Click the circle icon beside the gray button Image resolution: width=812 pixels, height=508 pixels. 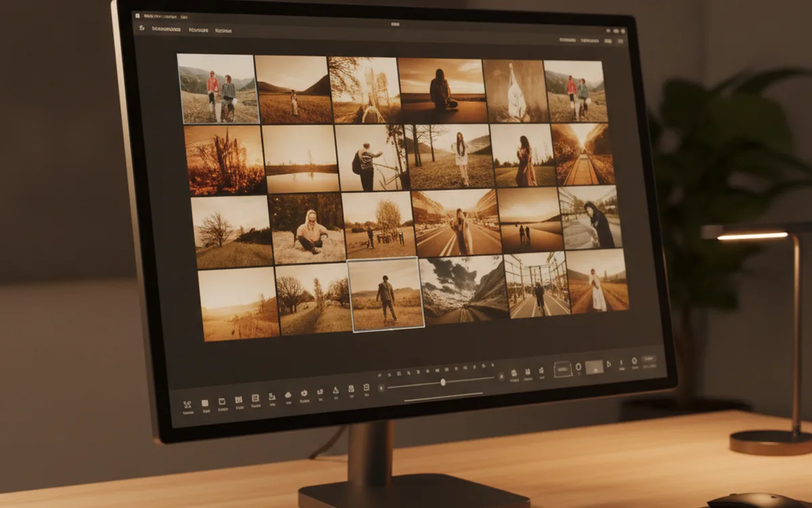click(x=578, y=367)
